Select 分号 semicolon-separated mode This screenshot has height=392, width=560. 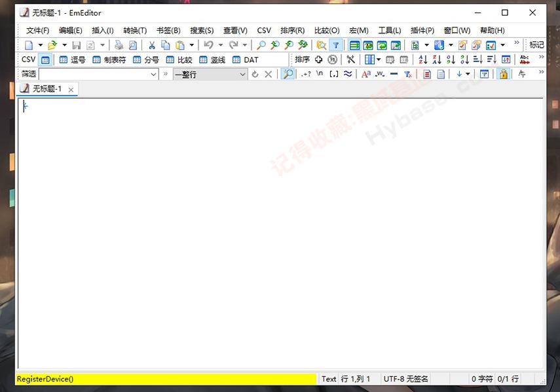(x=146, y=60)
